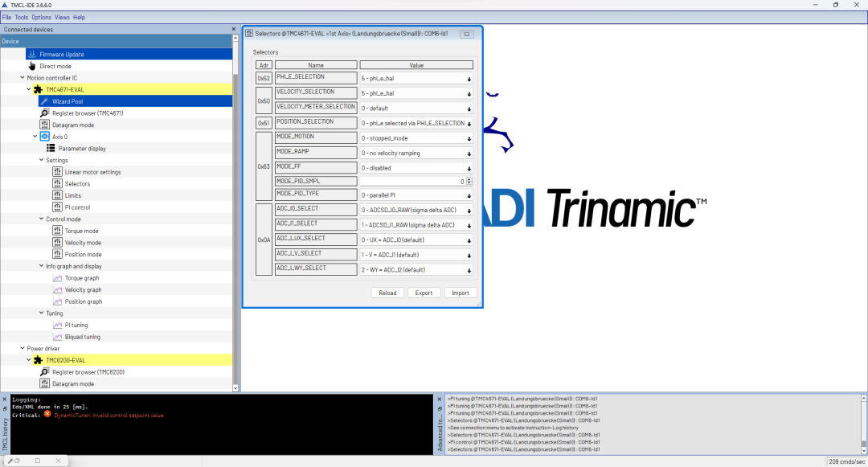This screenshot has height=467, width=868.
Task: Click the Velocity graph chart icon
Action: [58, 289]
